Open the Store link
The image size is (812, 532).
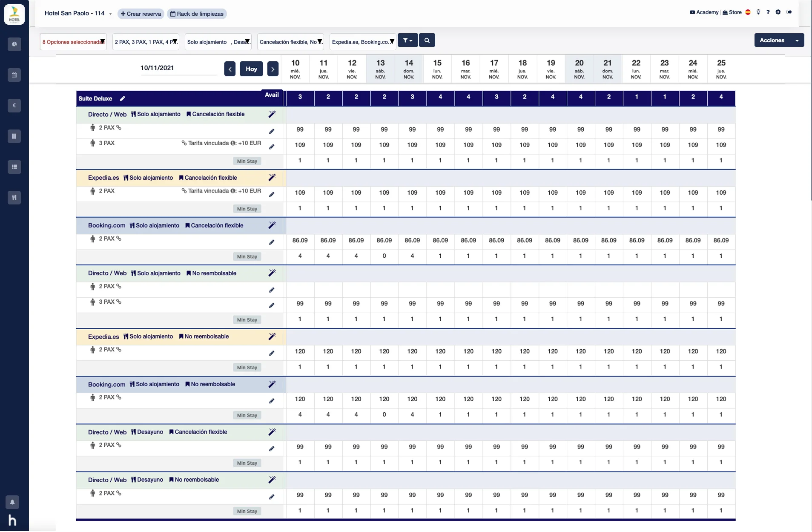(732, 12)
